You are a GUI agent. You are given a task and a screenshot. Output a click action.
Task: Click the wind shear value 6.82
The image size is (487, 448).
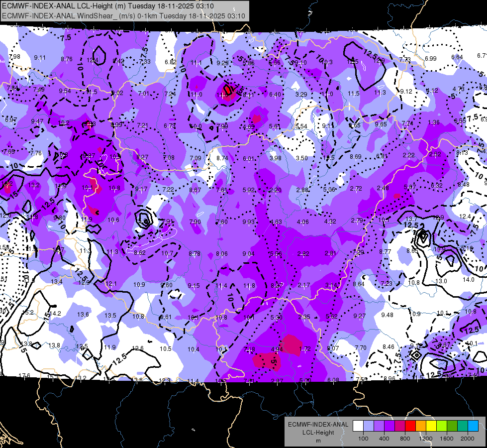[171, 62]
